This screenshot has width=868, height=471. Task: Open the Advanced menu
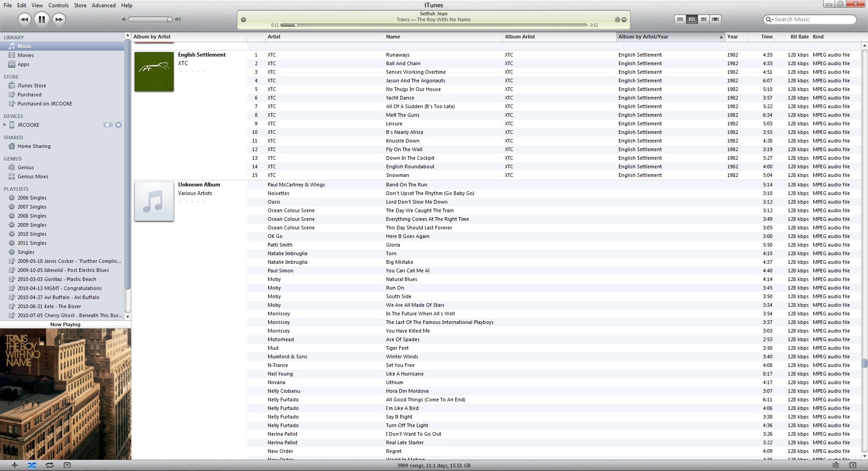pos(104,5)
